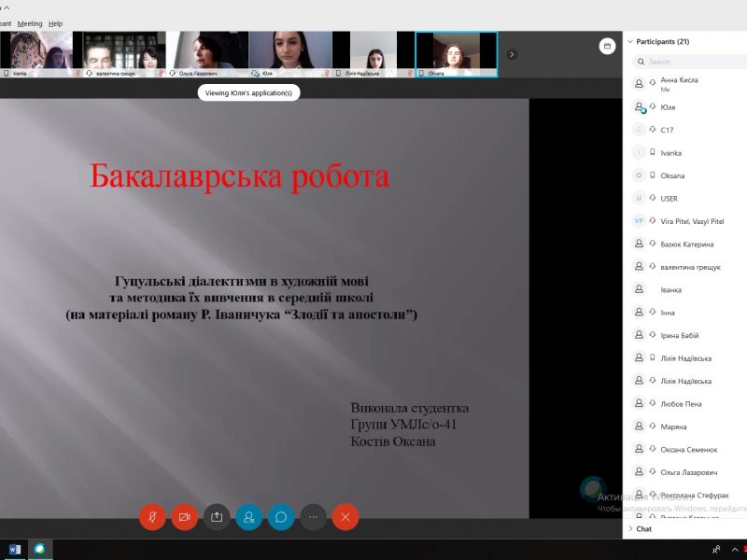Turn on the camera video button
The width and height of the screenshot is (747, 560).
(x=185, y=516)
